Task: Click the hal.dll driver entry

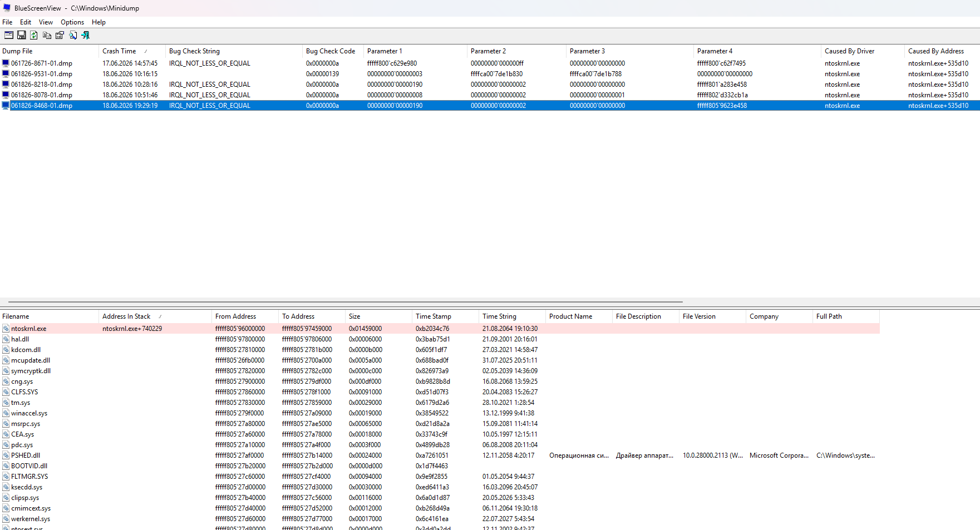Action: (20, 339)
